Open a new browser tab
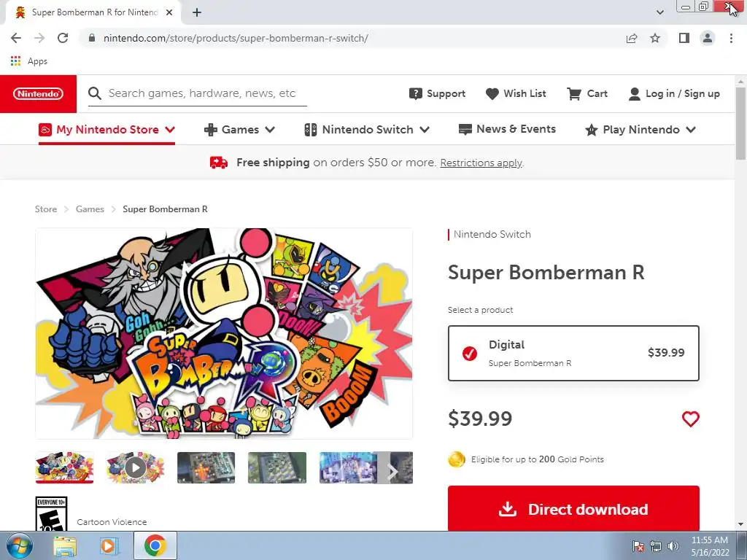This screenshot has height=560, width=747. click(197, 12)
